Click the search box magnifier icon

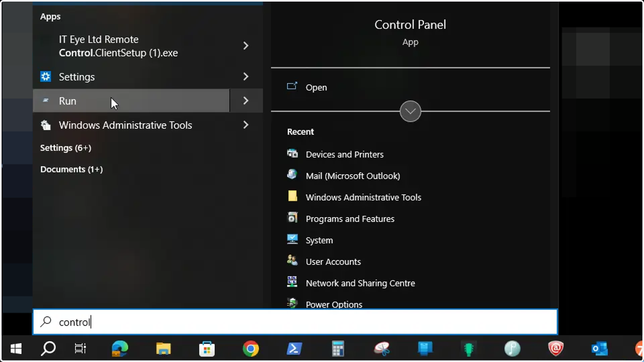(46, 322)
